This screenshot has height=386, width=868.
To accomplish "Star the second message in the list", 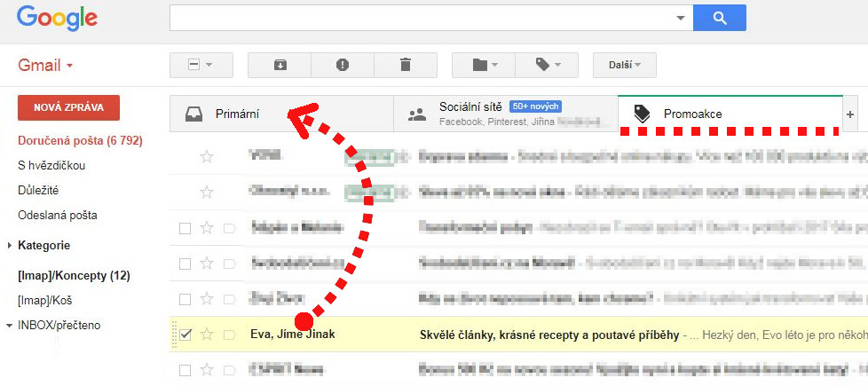I will click(207, 193).
